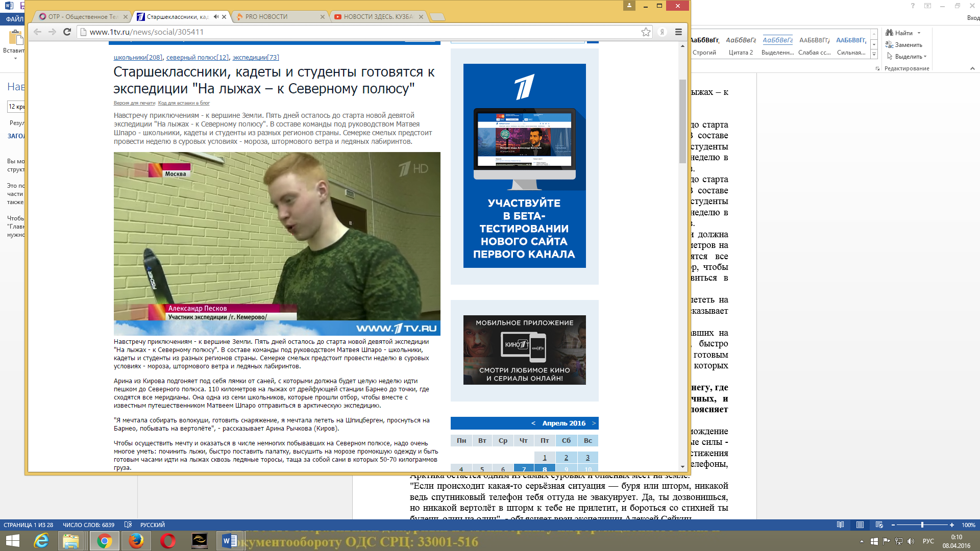Go to next month in the calendar
Image resolution: width=980 pixels, height=551 pixels.
point(594,423)
